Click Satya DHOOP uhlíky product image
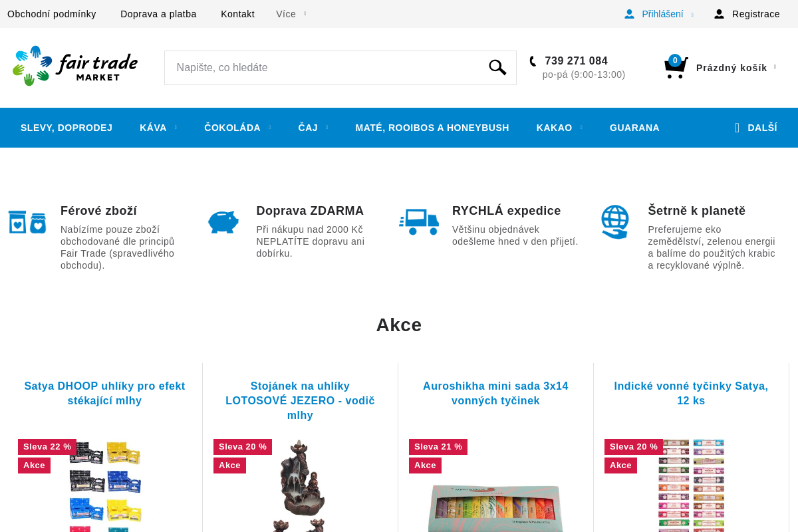The height and width of the screenshot is (532, 798). [105, 485]
